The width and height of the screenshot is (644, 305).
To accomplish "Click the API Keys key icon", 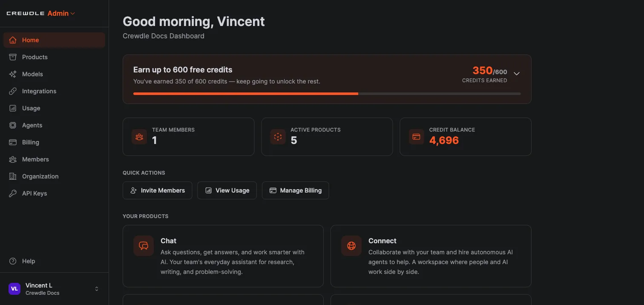I will (13, 193).
